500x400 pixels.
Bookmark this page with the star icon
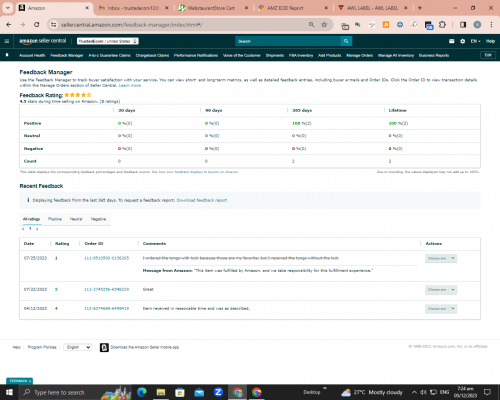point(324,25)
